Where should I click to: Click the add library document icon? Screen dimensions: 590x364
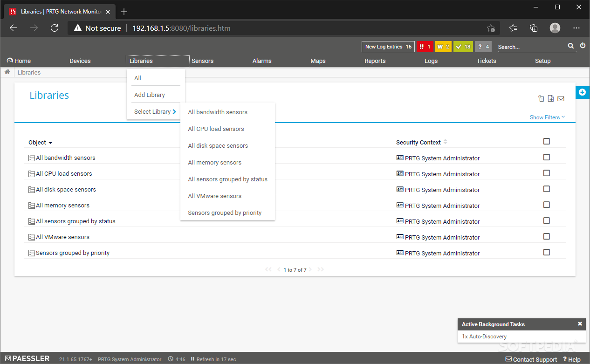click(x=551, y=98)
